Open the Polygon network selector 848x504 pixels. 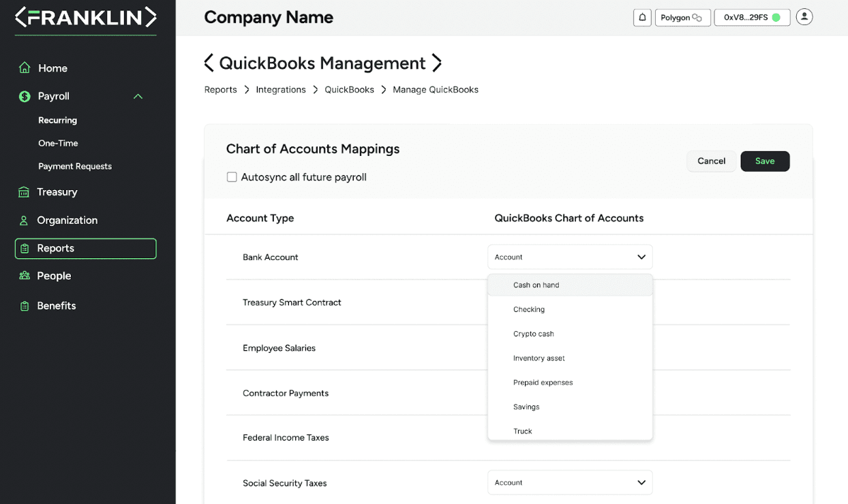682,18
